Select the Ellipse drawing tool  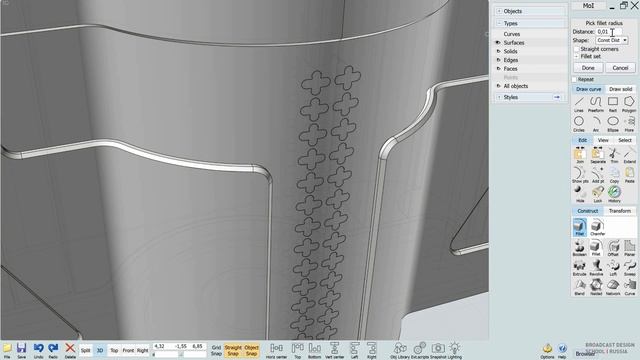tap(613, 124)
